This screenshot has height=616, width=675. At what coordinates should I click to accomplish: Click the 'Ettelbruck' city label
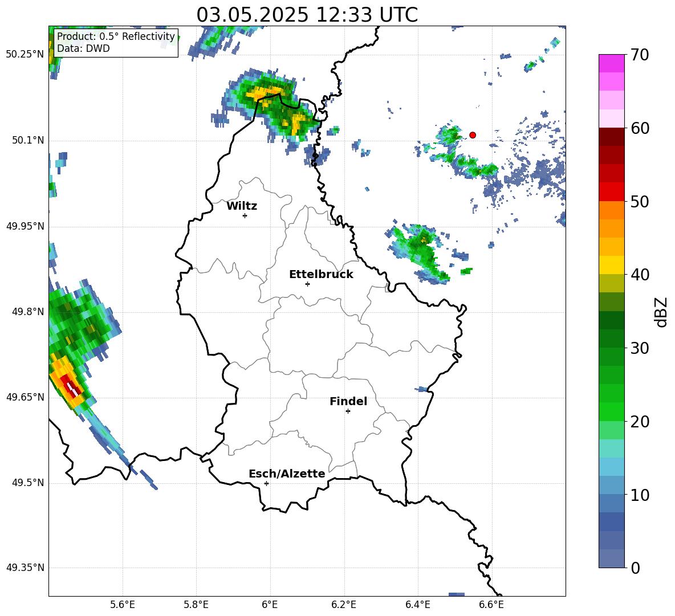pyautogui.click(x=321, y=275)
